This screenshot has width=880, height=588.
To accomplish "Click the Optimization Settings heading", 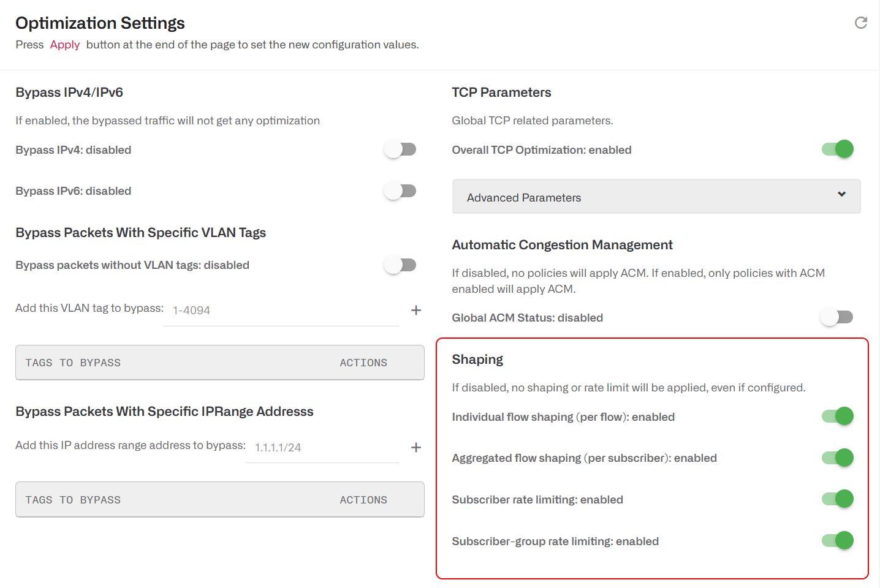I will click(100, 23).
